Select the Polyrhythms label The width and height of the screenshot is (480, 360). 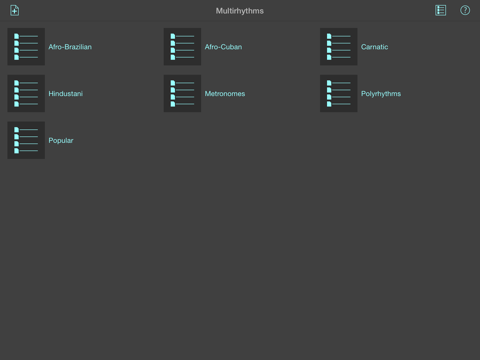click(x=381, y=94)
